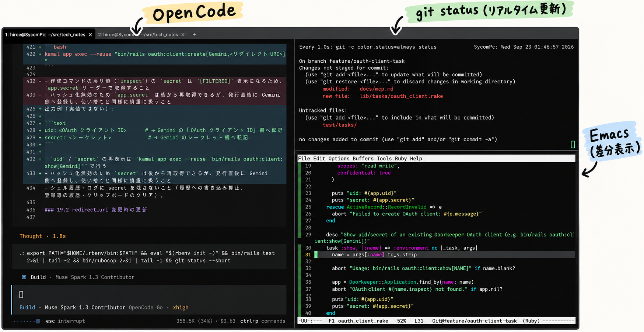Viewport: 644px width, 332px height.
Task: Click diff line 429 secret: <シークレット>
Action: click(155, 138)
